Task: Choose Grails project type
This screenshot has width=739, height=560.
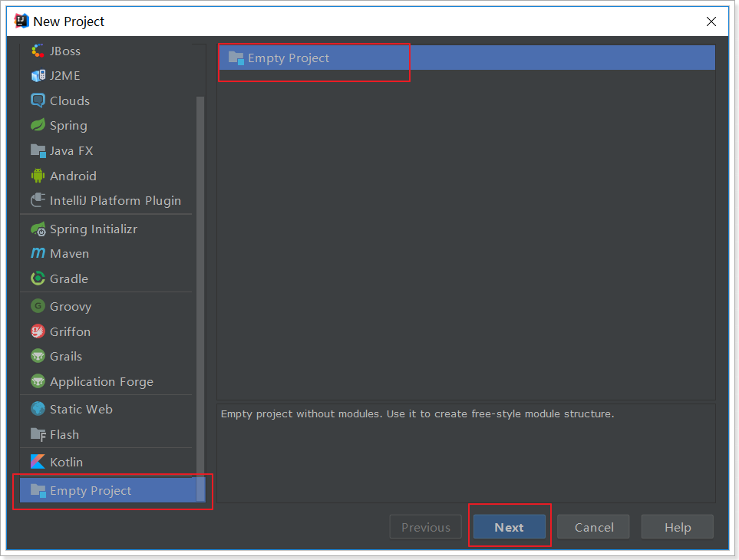Action: (107, 356)
